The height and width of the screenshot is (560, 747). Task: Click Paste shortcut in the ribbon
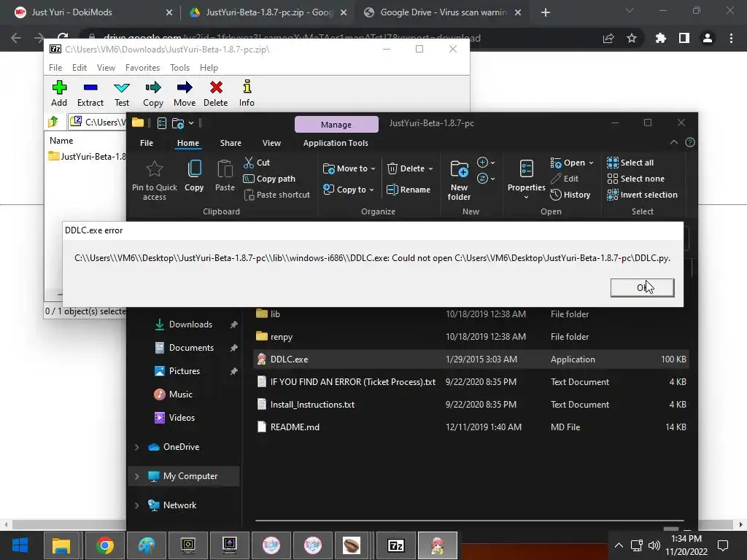click(x=276, y=195)
